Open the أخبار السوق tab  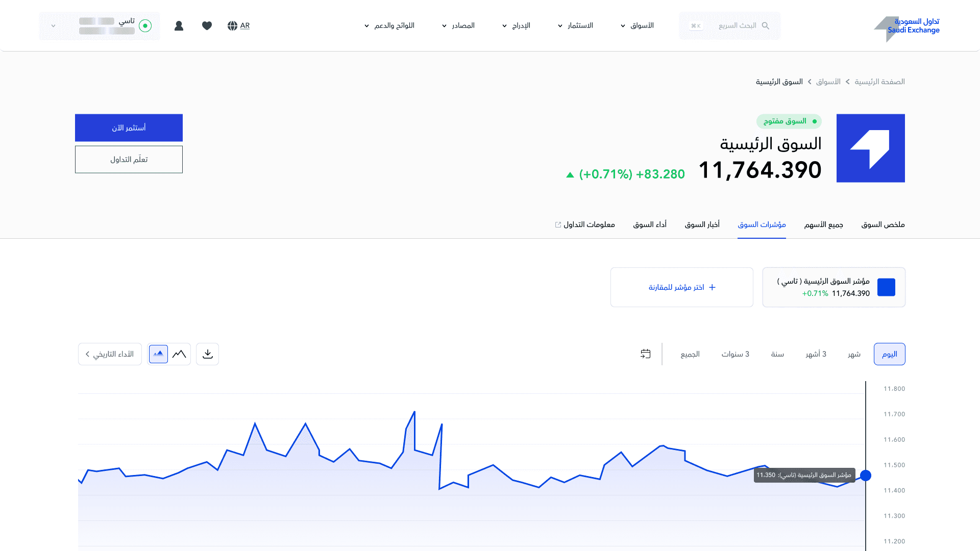point(702,224)
